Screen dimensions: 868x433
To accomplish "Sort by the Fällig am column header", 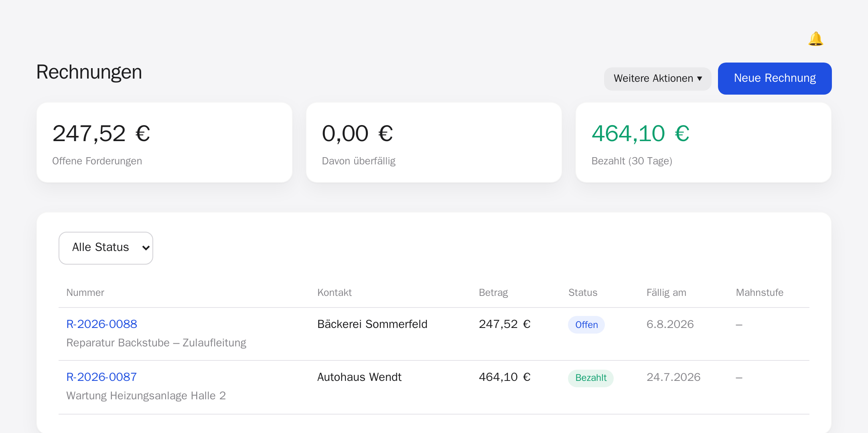I will [x=666, y=293].
